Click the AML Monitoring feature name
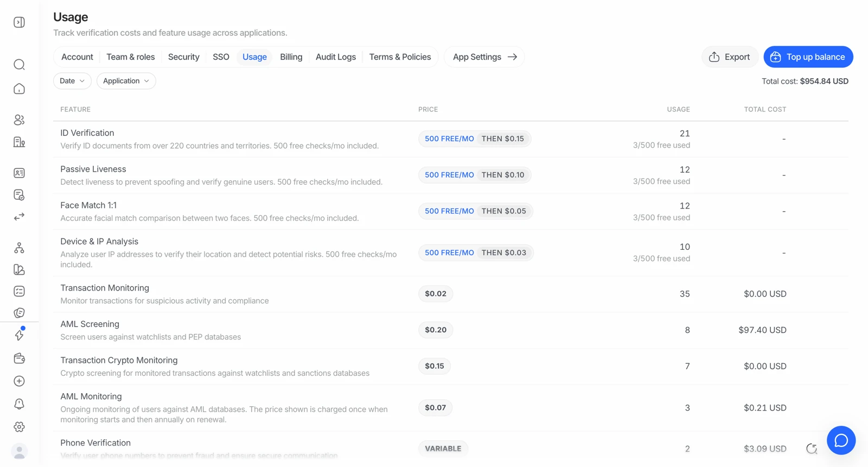Screen dimensions: 868x467 coord(91,396)
